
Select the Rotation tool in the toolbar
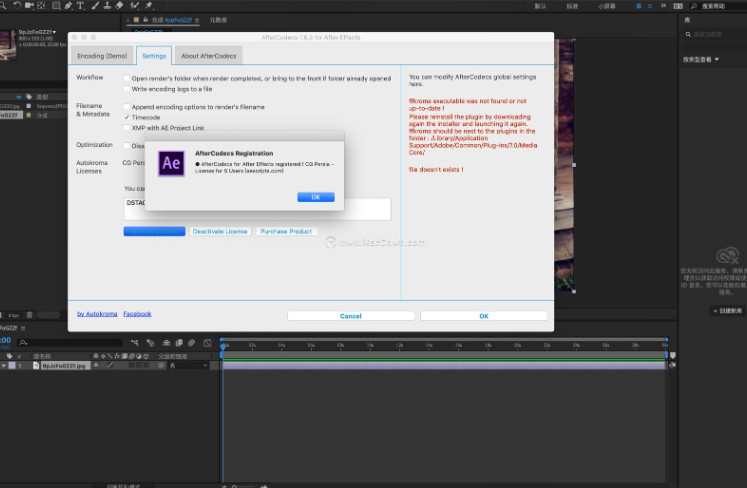pyautogui.click(x=17, y=5)
